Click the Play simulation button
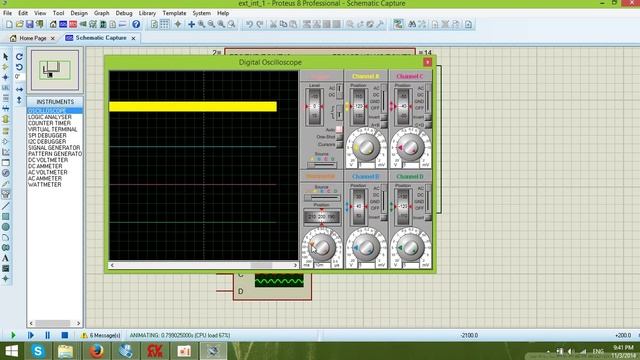This screenshot has height=360, width=640. (13, 335)
